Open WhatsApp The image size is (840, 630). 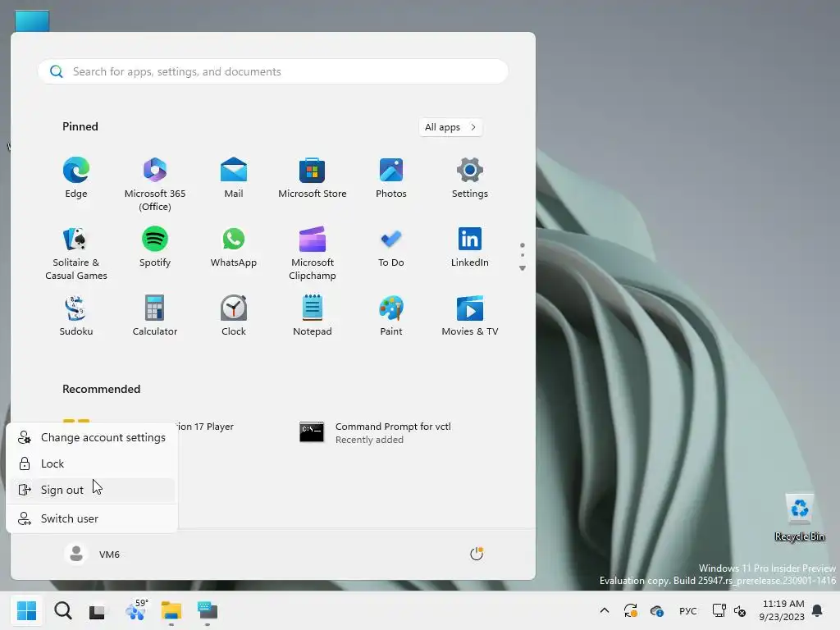click(x=234, y=247)
